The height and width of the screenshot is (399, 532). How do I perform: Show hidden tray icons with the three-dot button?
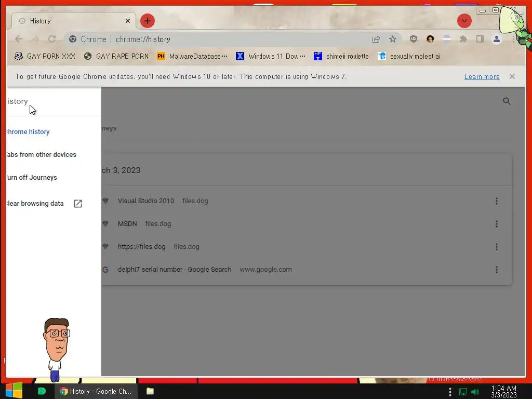click(x=450, y=392)
